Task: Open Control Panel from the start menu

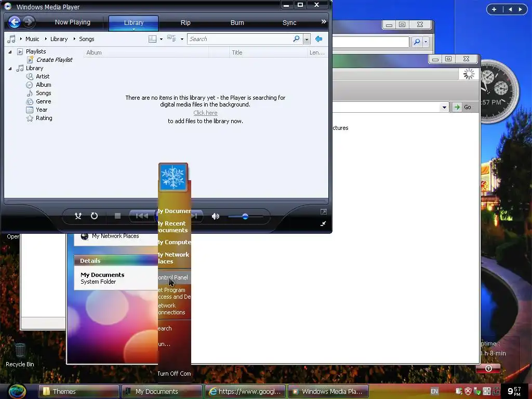Action: tap(174, 277)
